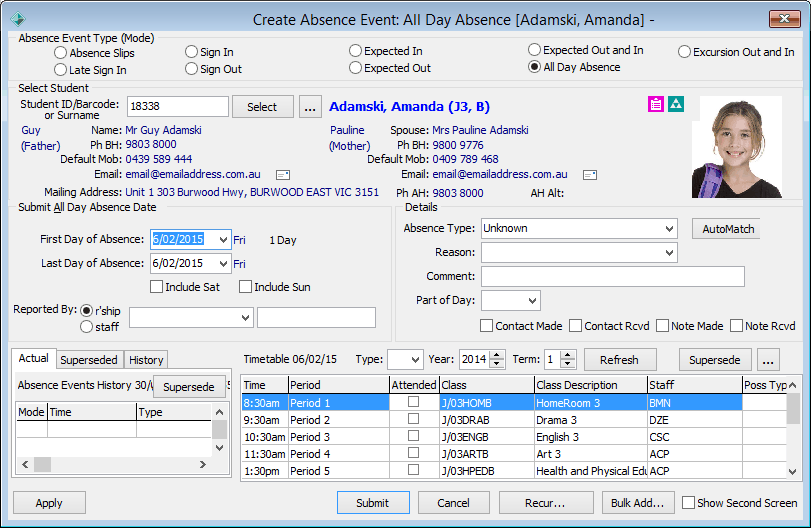Click timetable vertical scrollbar down arrow
The height and width of the screenshot is (528, 811).
(793, 471)
